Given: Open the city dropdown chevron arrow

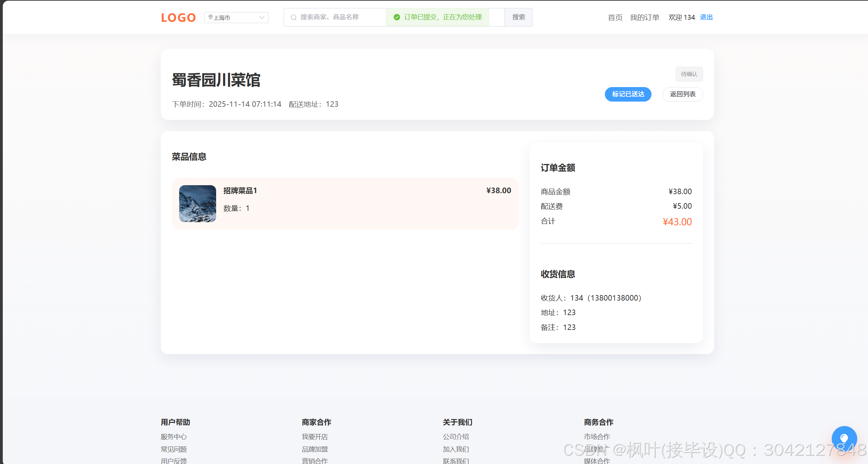Looking at the screenshot, I should (x=262, y=17).
